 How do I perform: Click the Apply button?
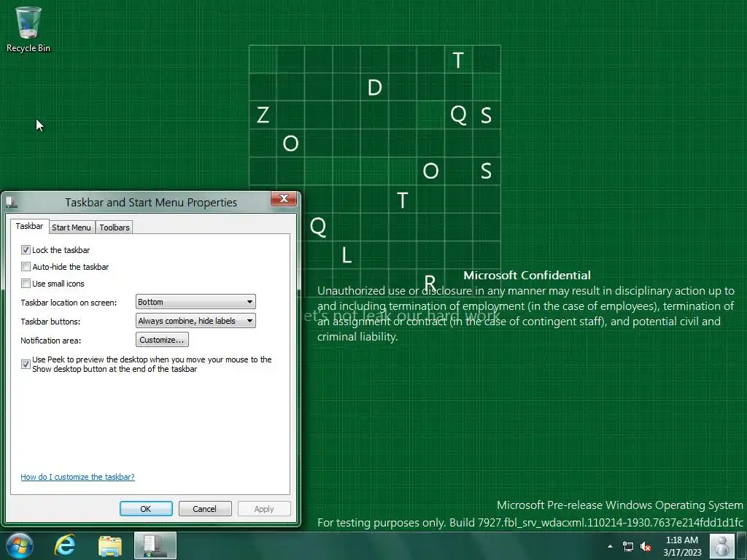click(x=264, y=508)
